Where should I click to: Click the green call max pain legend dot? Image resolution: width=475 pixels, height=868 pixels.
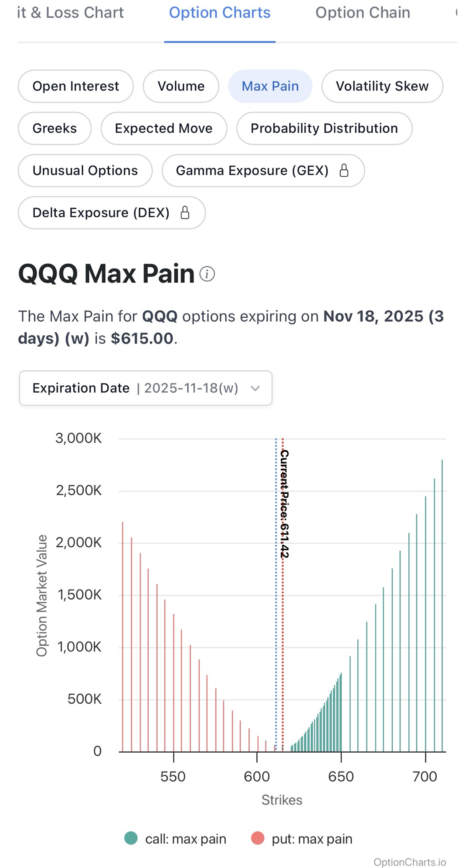(x=132, y=839)
